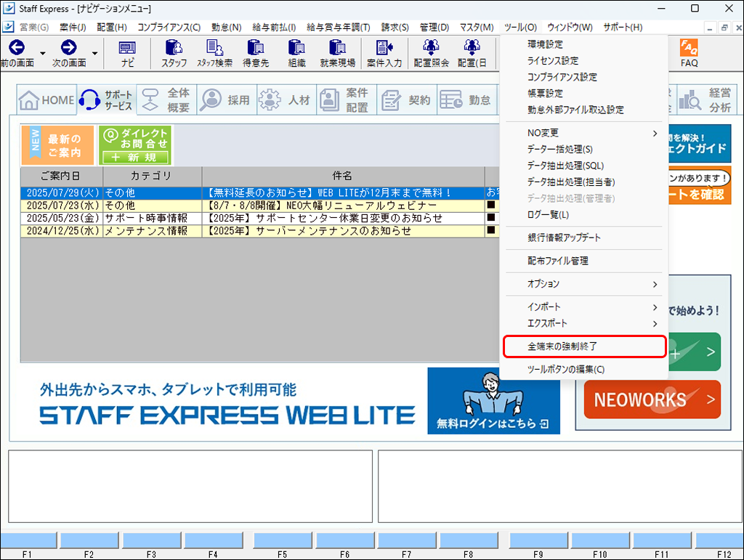Open the 採用 navigation tab
Screen dimensions: 744x560
coord(227,100)
